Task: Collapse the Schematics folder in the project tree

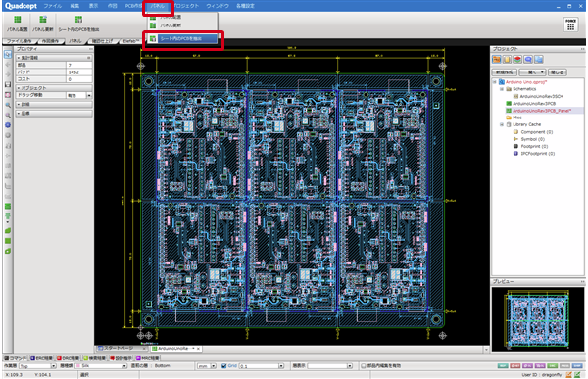Action: pos(502,89)
